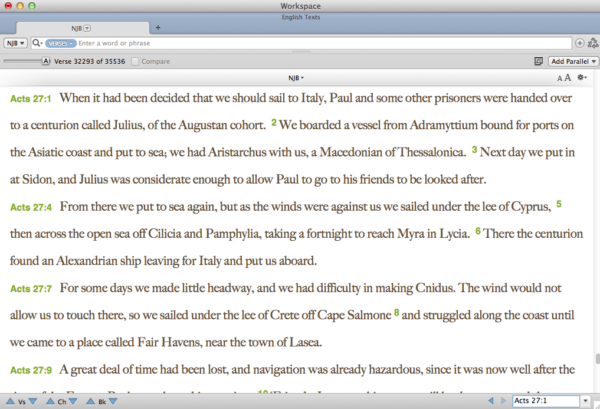This screenshot has height=409, width=600.
Task: Click verse number 3 superscript
Action: (x=474, y=150)
